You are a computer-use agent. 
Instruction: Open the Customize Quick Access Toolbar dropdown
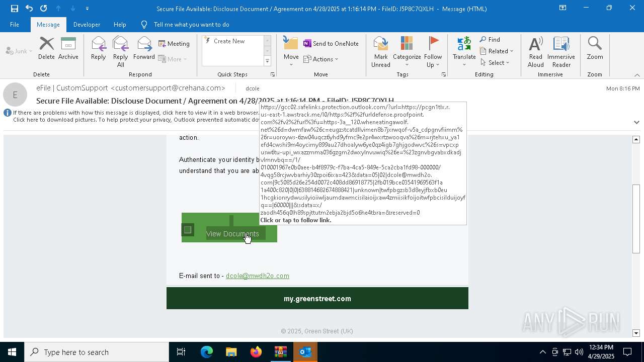coord(87,8)
